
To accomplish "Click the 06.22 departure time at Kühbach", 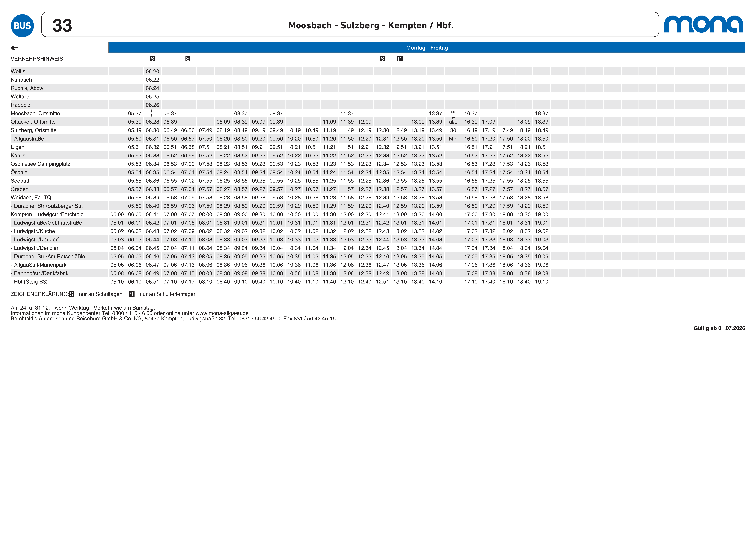I will click(152, 80).
